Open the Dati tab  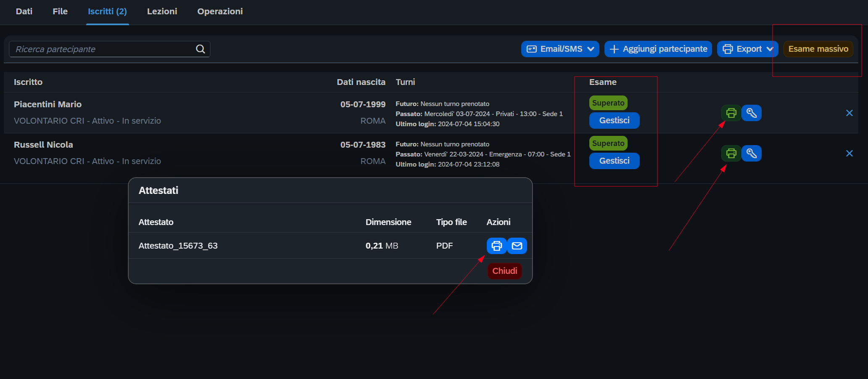coord(24,11)
